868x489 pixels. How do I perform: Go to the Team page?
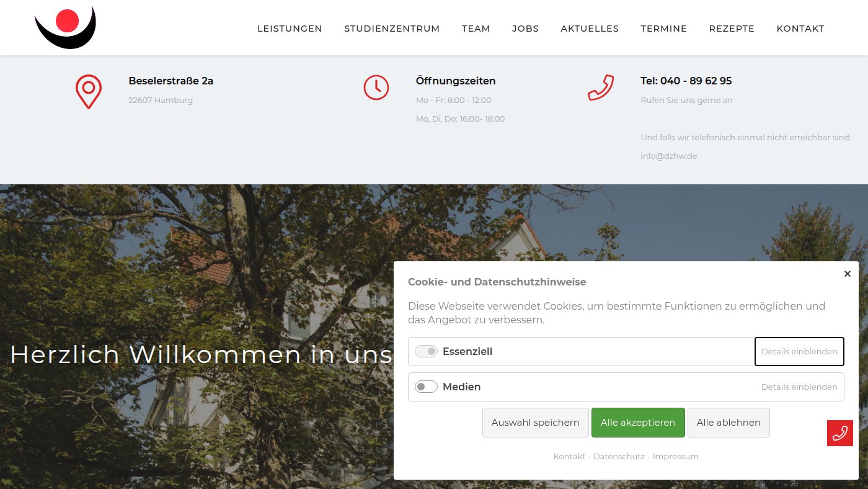point(476,29)
